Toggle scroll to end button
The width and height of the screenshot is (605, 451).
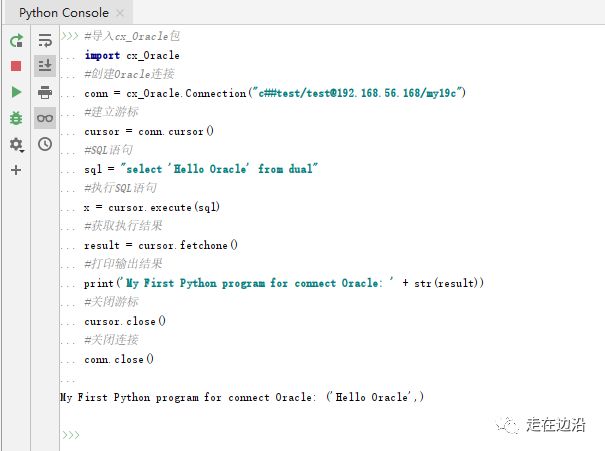click(45, 66)
